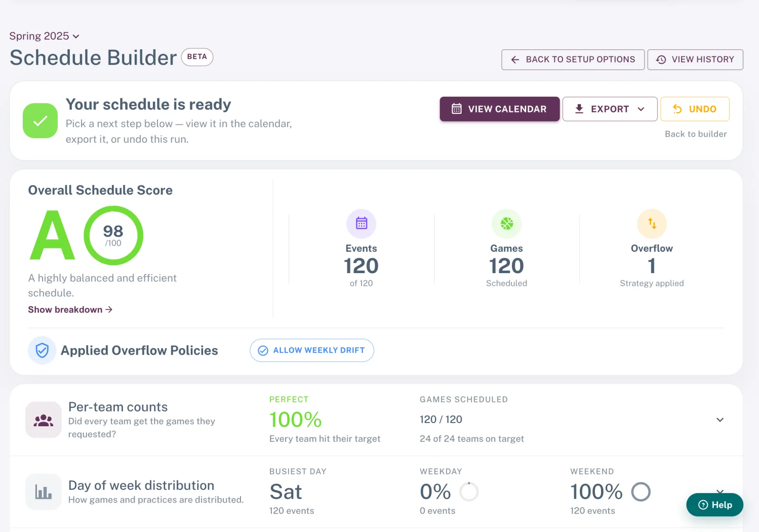Go back to setup options
The image size is (759, 532).
[x=573, y=60]
